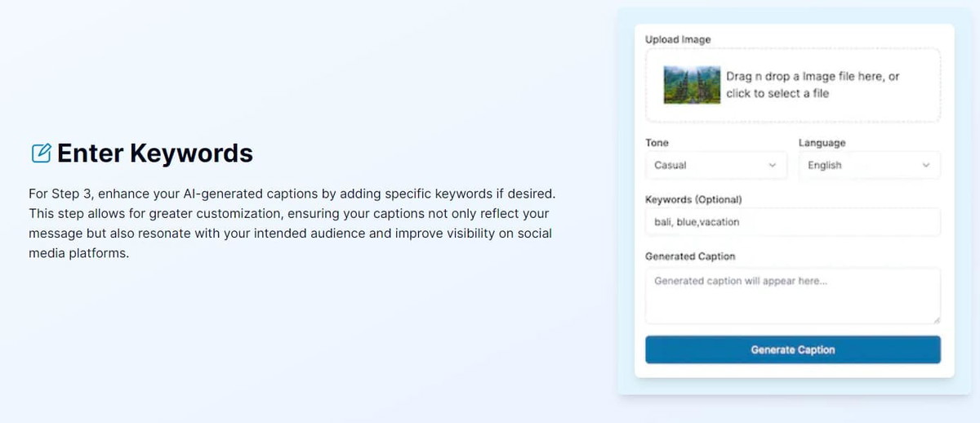Click the Language field label
Screen dimensions: 980x423
pos(822,142)
